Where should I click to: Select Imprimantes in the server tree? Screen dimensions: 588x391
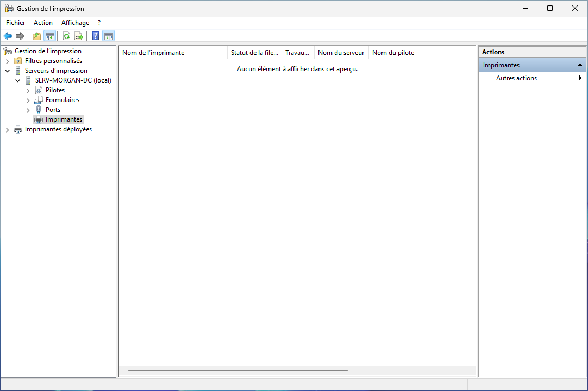pos(64,119)
